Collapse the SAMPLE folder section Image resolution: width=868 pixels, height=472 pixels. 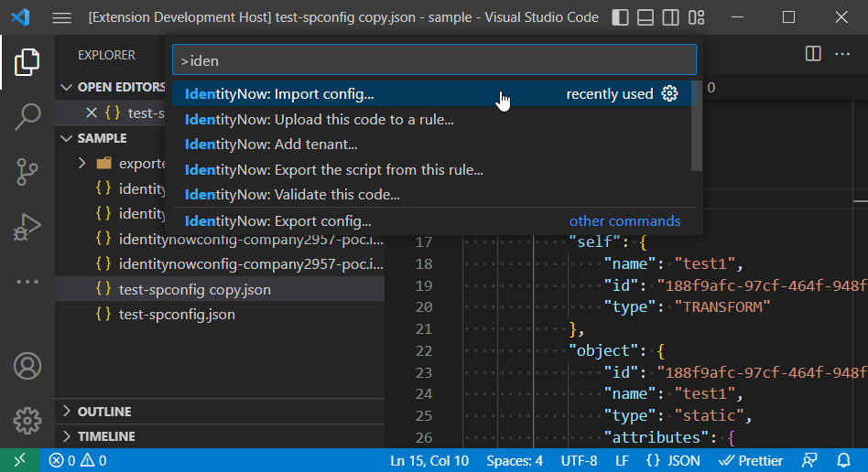tap(67, 138)
